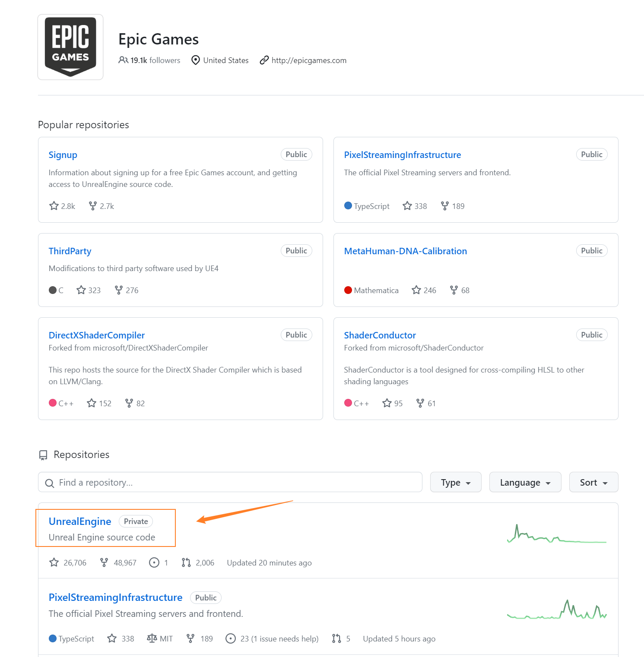Click the 'Popular repositories' heading
644x657 pixels.
83,125
